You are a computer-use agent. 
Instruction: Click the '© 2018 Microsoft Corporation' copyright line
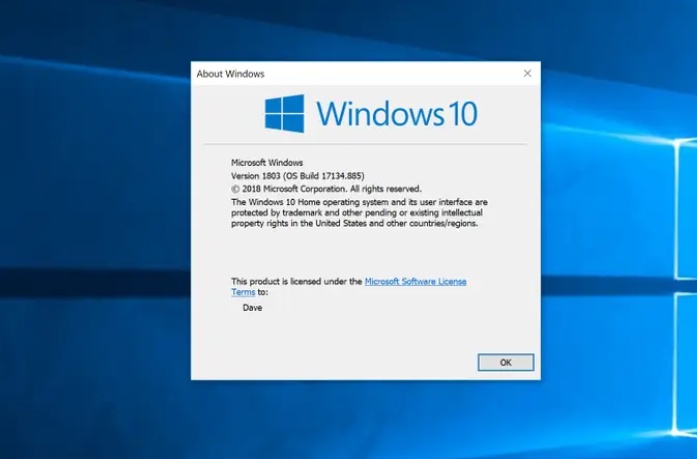tap(326, 189)
